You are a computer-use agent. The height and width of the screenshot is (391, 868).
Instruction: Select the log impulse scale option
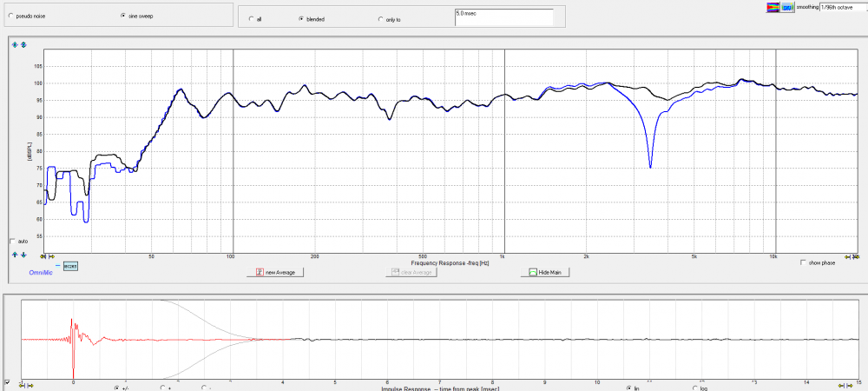coord(694,388)
